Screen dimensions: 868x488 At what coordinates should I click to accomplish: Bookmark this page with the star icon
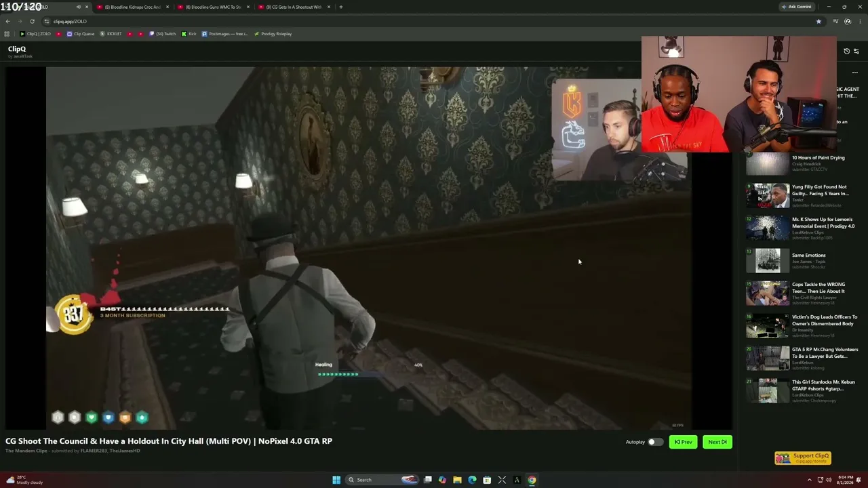(x=818, y=21)
